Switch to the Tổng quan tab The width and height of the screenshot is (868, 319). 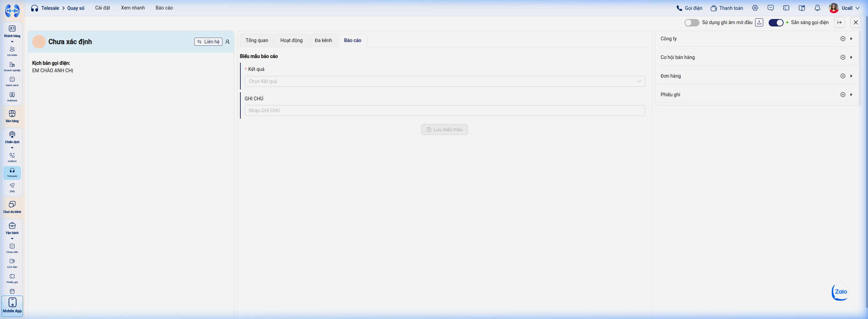257,40
